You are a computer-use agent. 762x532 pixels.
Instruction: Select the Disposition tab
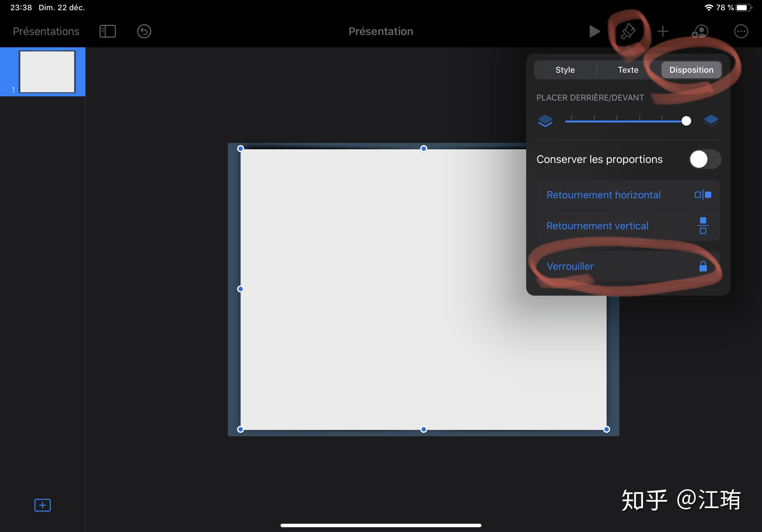691,70
